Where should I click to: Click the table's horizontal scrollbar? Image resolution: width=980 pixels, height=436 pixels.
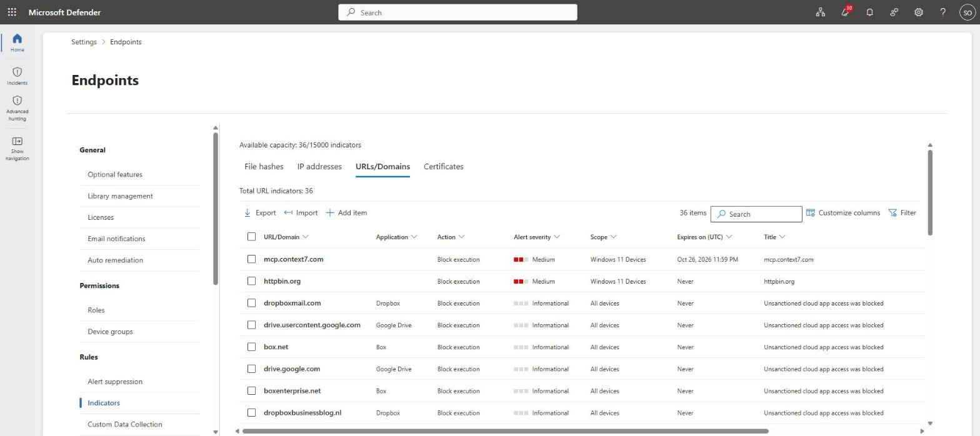(505, 431)
